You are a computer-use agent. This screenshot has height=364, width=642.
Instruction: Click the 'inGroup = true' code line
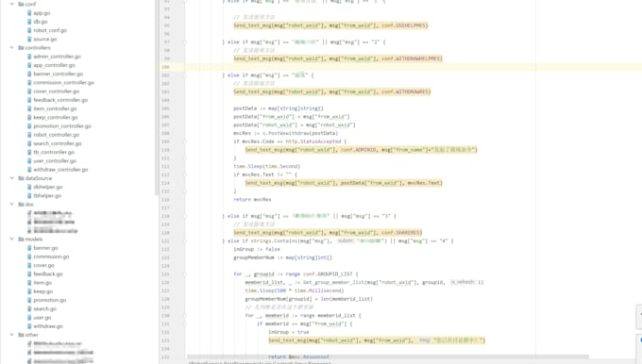tap(289, 332)
